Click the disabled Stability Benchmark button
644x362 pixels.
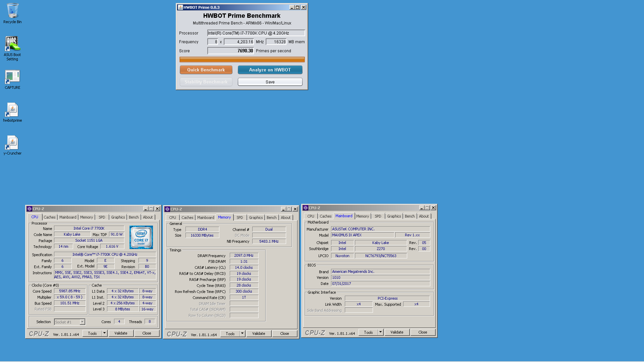[206, 82]
